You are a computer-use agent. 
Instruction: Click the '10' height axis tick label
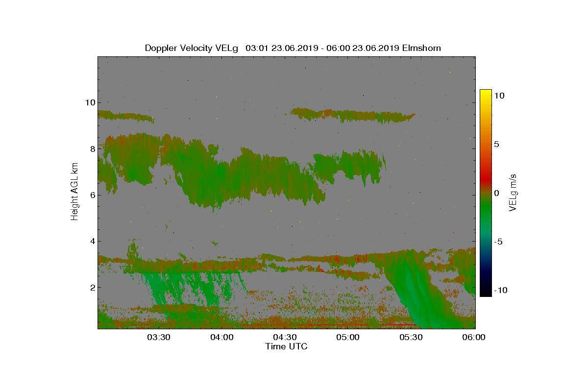90,102
